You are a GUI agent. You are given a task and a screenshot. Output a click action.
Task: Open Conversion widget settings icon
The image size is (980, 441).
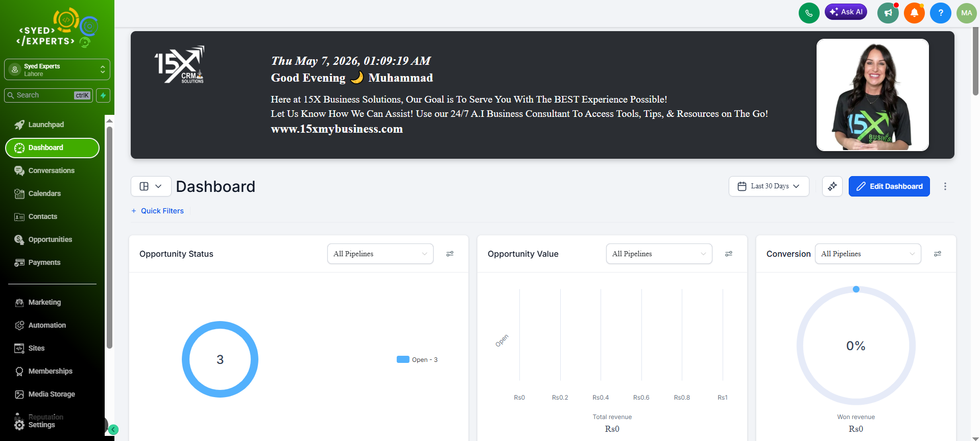pyautogui.click(x=938, y=254)
